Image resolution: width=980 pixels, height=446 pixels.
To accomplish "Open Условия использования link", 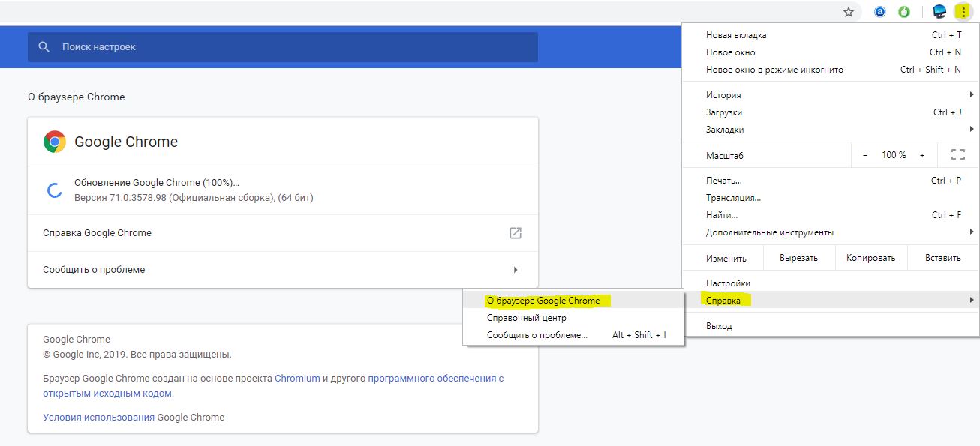I will click(x=99, y=418).
